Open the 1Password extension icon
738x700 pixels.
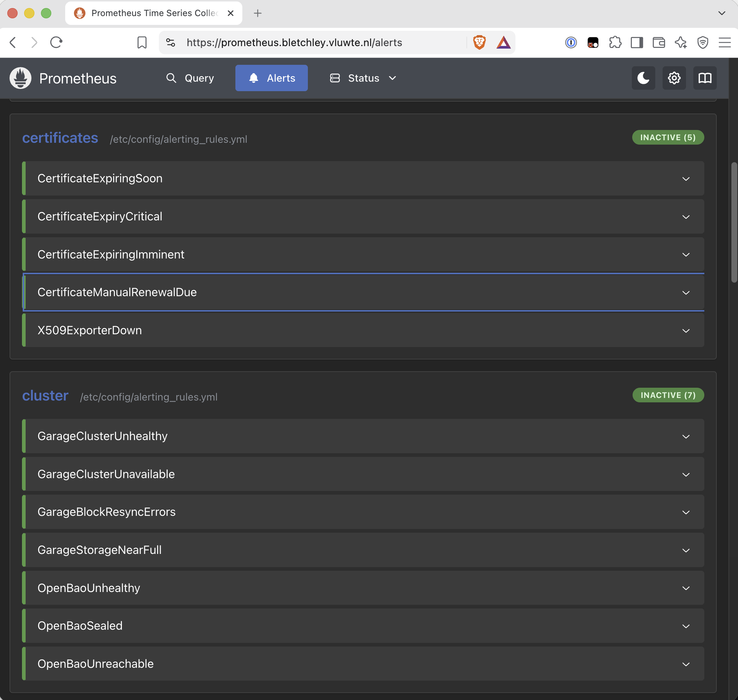pos(571,42)
